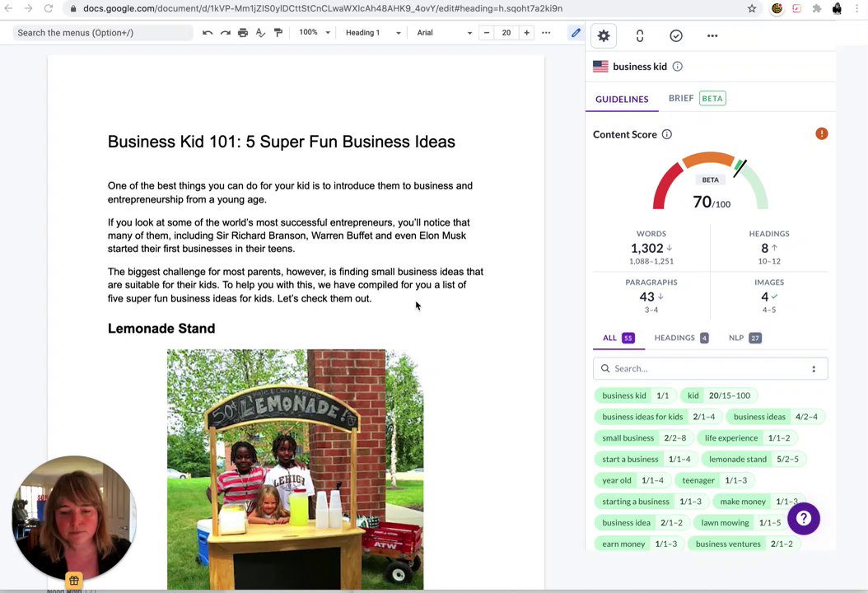Click the 'business ventures' keyword chip

click(744, 544)
